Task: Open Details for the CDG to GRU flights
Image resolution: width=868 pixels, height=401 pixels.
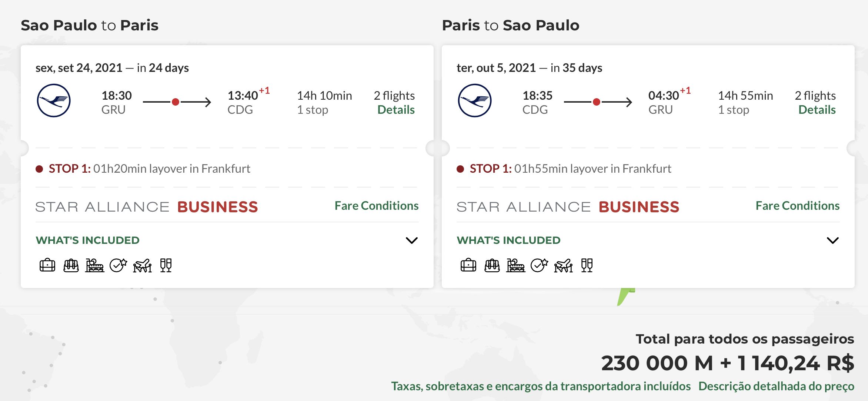Action: click(817, 110)
